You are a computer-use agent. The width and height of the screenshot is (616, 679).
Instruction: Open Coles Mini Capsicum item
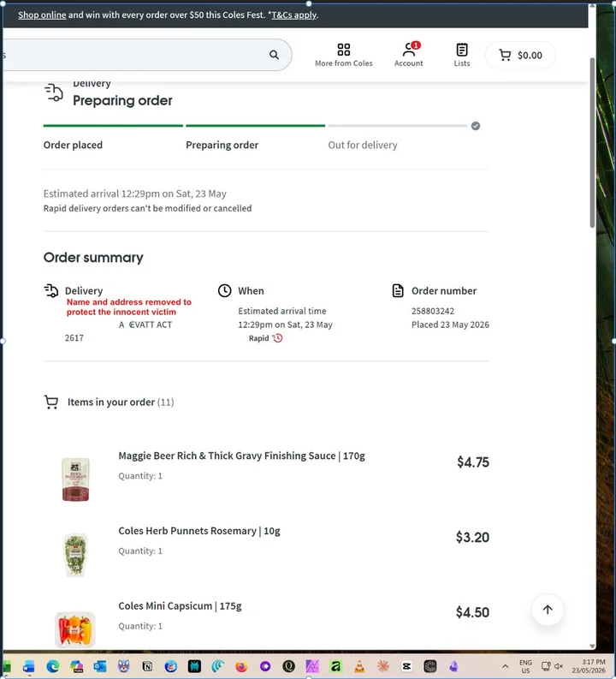(x=180, y=606)
